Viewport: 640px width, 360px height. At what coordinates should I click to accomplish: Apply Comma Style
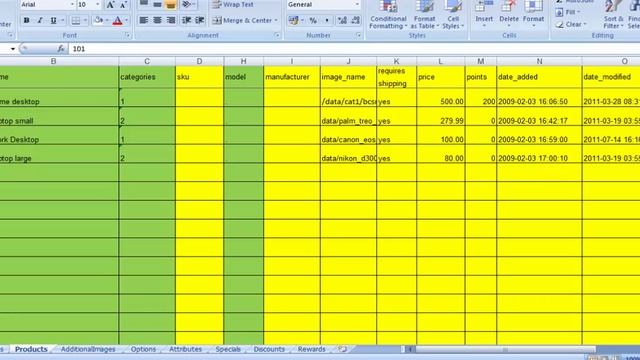click(327, 20)
